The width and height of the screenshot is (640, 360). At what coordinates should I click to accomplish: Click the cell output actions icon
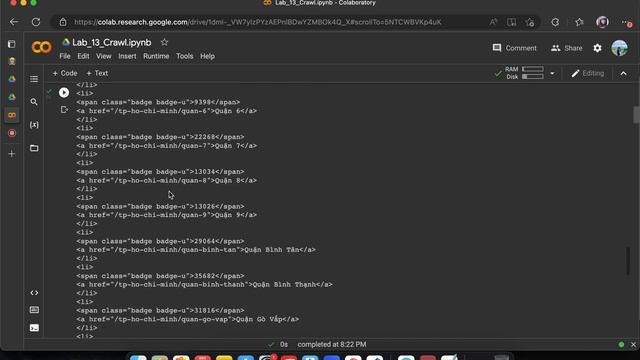pyautogui.click(x=64, y=110)
